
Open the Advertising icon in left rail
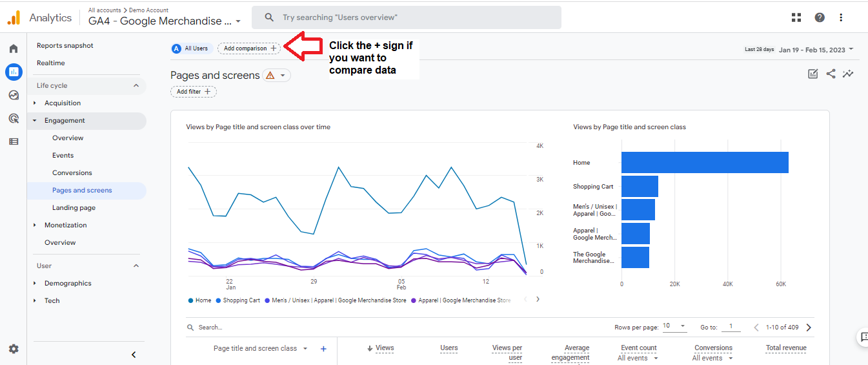point(14,118)
